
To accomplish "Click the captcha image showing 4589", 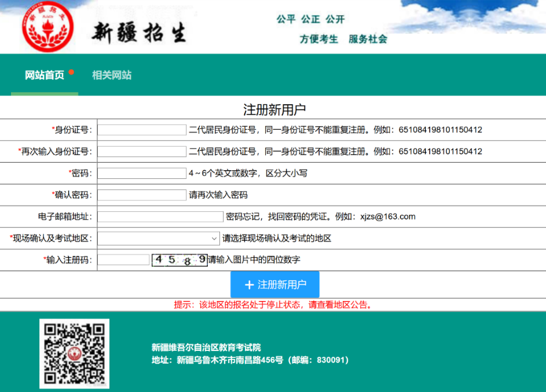I will click(179, 260).
